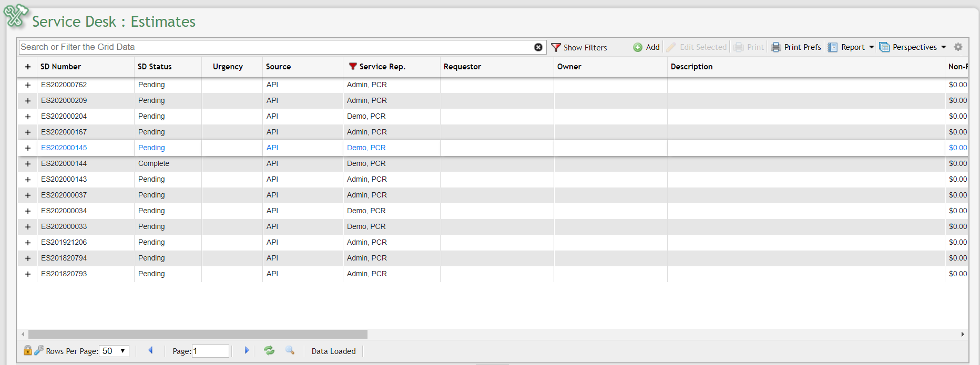Clear the grid search box
Screen dimensions: 980x365
click(538, 47)
